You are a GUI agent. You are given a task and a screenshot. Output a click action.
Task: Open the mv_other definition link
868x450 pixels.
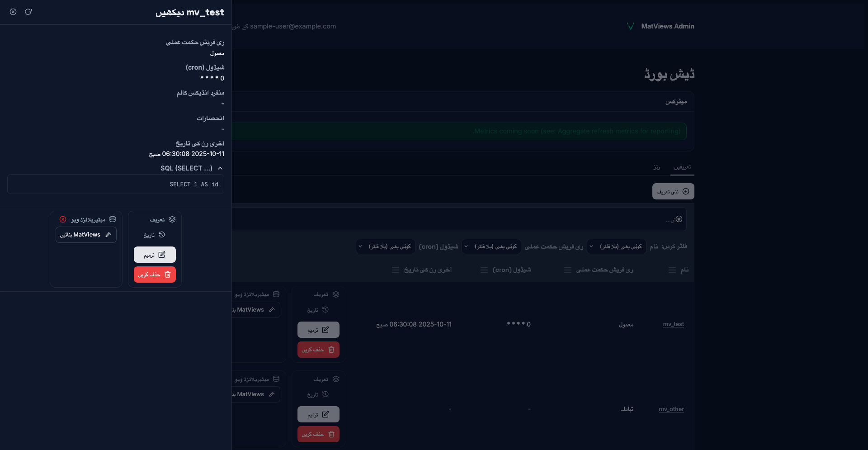(x=671, y=409)
